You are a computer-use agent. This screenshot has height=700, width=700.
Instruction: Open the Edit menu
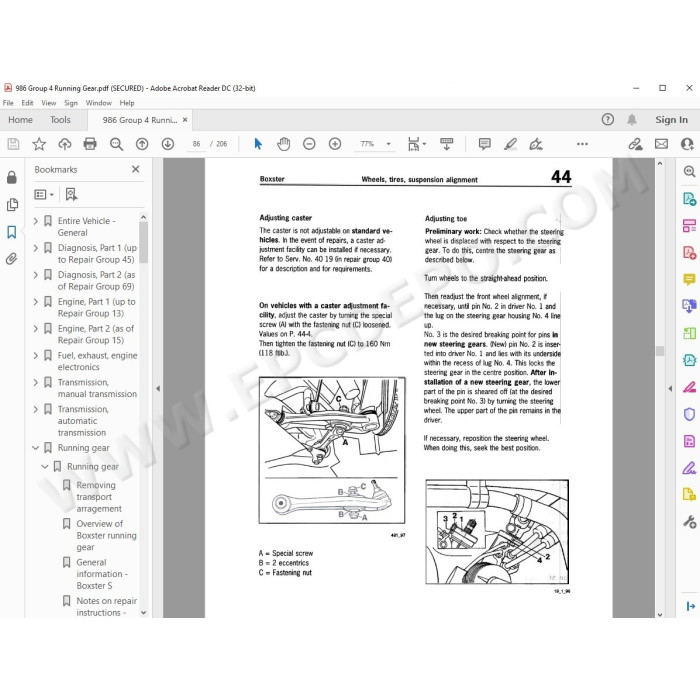pos(27,103)
